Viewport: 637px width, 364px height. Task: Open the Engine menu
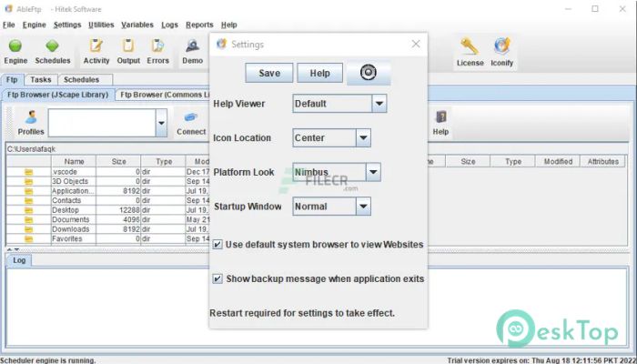[x=35, y=25]
